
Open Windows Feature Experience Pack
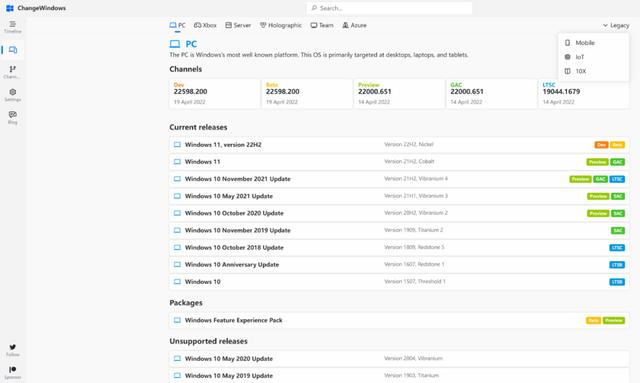(x=399, y=320)
